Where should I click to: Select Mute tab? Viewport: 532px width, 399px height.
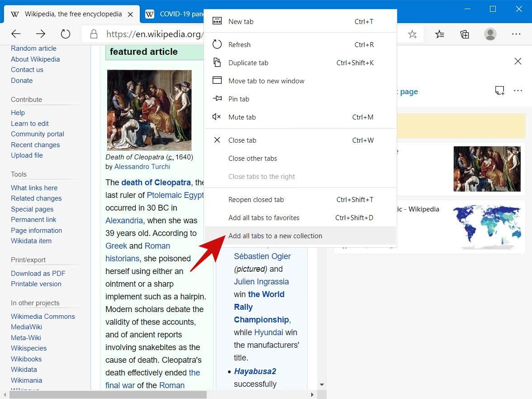(300, 117)
